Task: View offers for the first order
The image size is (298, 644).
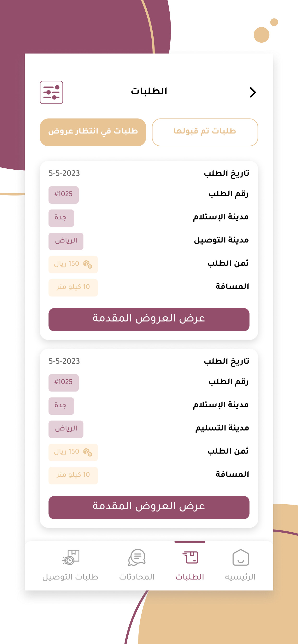Action: 149,320
